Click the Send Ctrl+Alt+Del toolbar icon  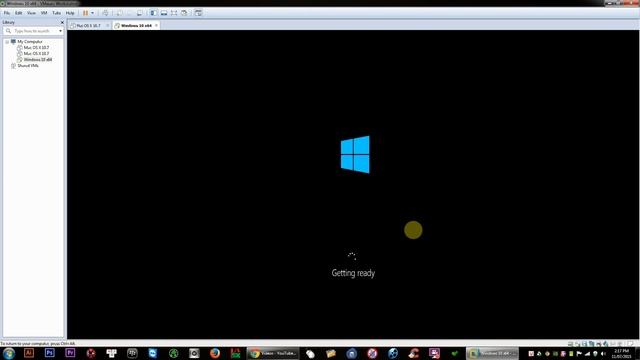[105, 13]
